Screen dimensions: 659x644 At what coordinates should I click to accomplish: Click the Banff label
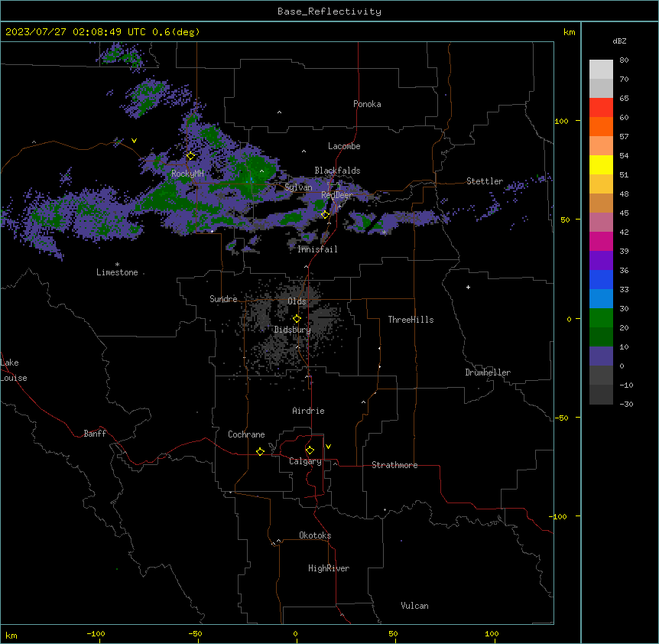(x=95, y=434)
